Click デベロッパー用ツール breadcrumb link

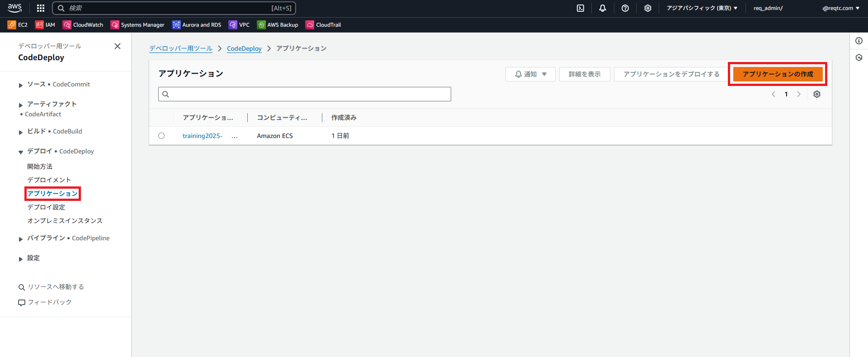pos(181,48)
